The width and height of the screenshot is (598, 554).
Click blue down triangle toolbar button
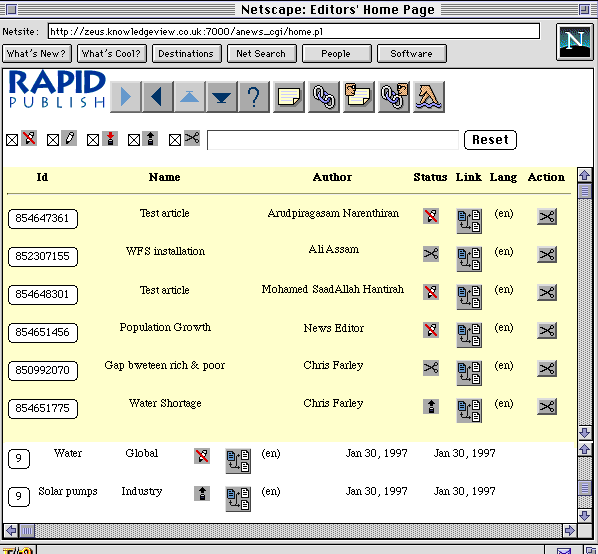[222, 97]
